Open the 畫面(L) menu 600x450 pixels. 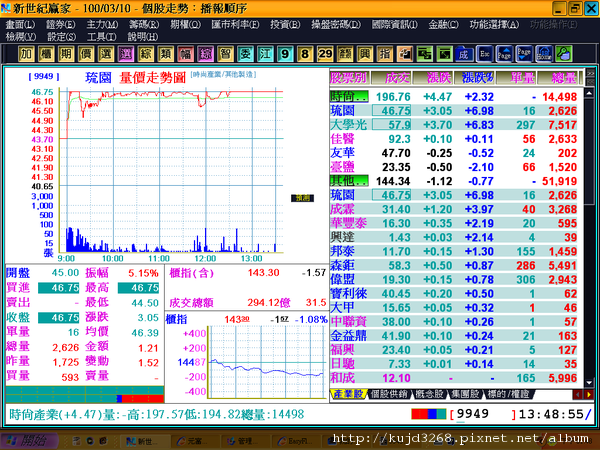[x=20, y=24]
